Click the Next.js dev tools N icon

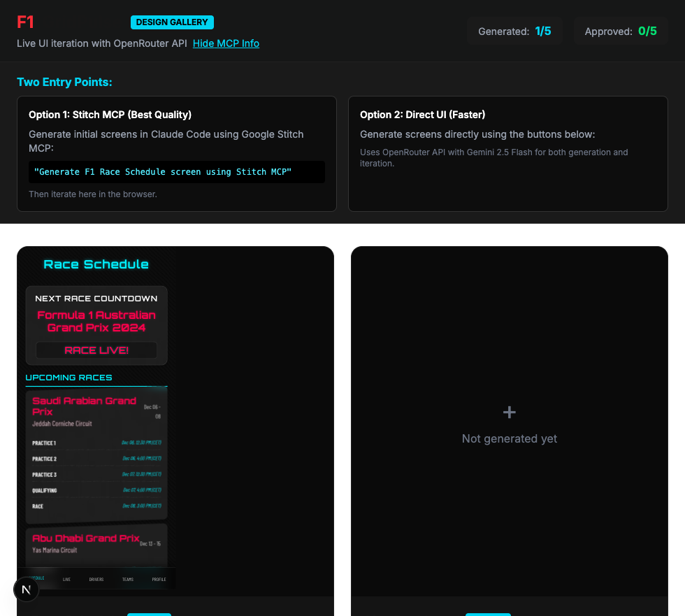click(x=27, y=589)
